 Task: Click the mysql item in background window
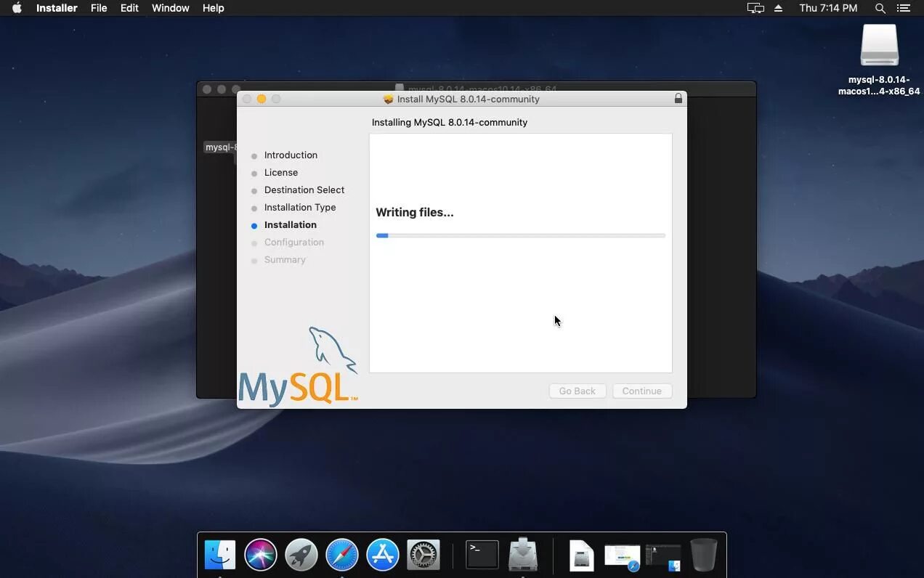click(220, 147)
